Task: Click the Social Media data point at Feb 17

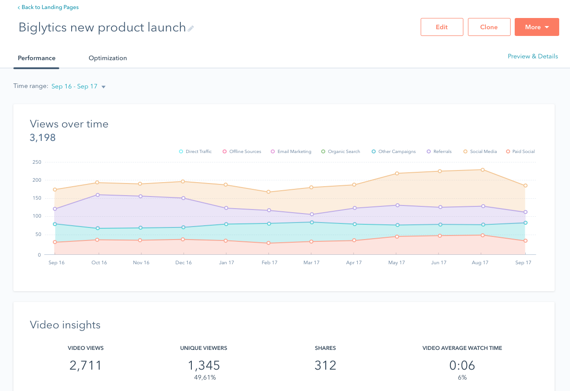Action: [x=269, y=192]
